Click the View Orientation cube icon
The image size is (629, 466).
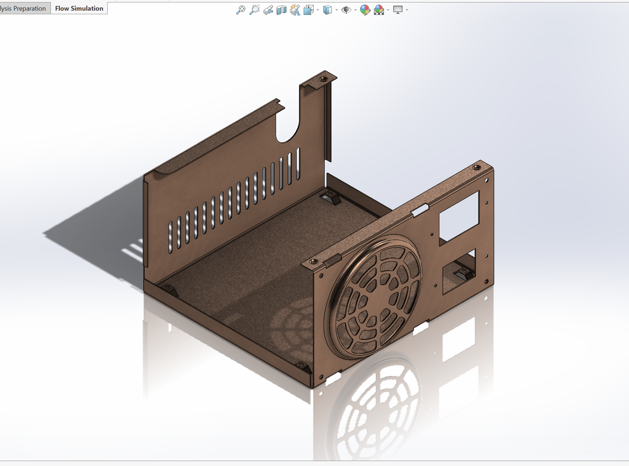point(308,10)
